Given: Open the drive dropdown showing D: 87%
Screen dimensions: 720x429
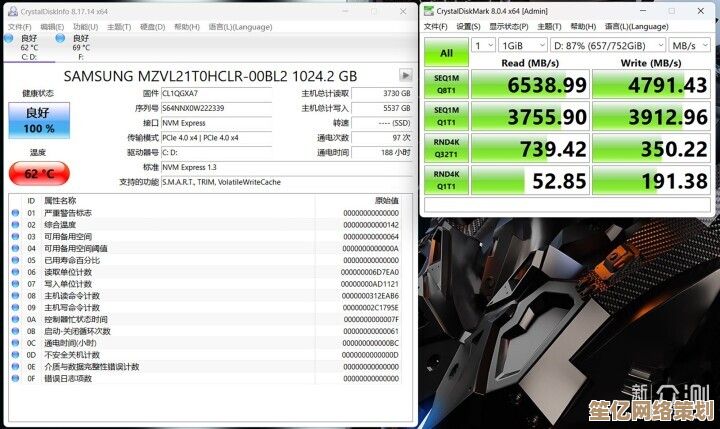Looking at the screenshot, I should tap(608, 45).
